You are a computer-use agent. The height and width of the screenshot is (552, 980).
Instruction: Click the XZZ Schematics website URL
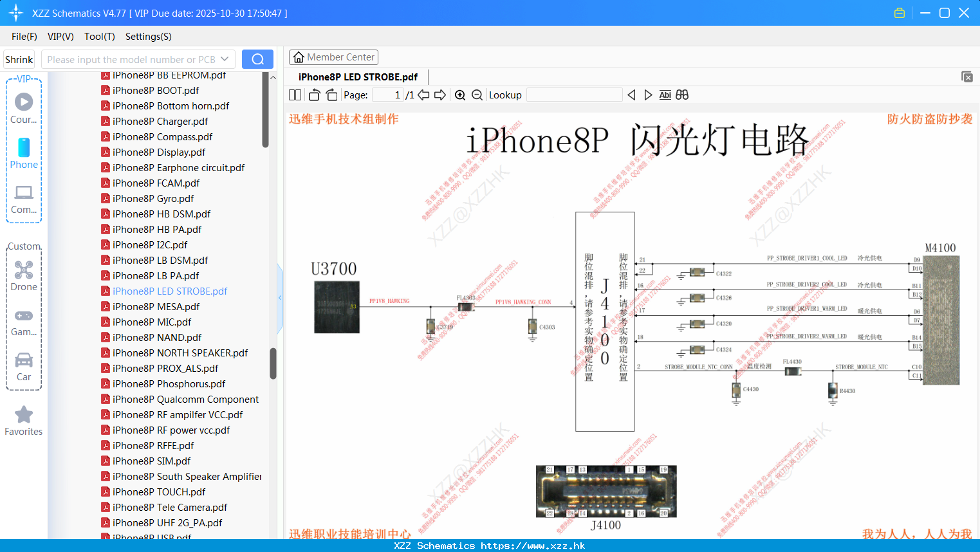click(533, 546)
